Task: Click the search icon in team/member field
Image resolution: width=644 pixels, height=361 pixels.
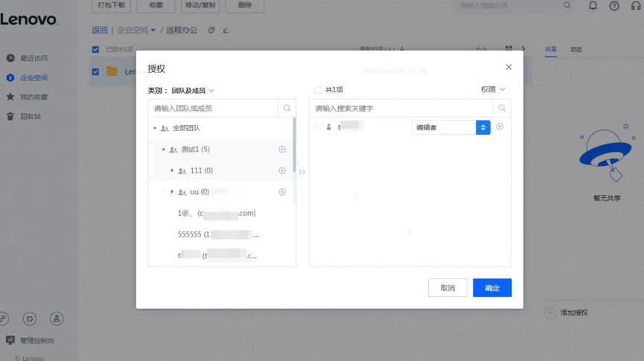Action: coord(287,108)
